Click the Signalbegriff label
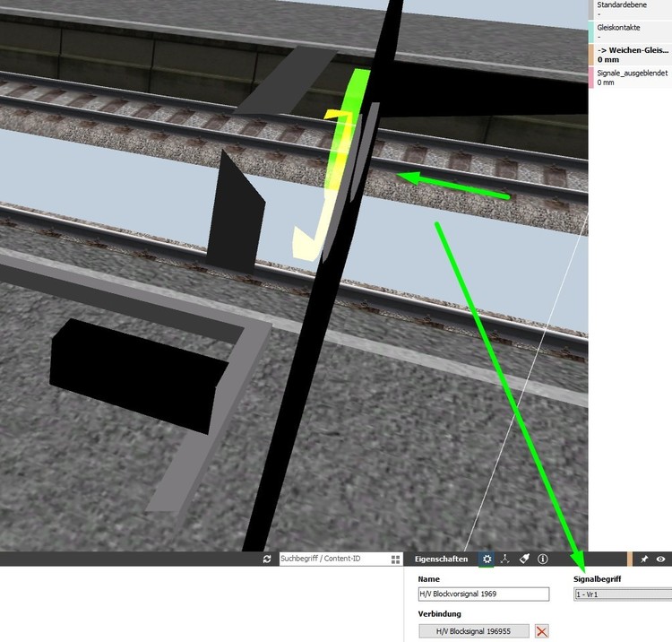Image resolution: width=672 pixels, height=642 pixels. pos(597,579)
